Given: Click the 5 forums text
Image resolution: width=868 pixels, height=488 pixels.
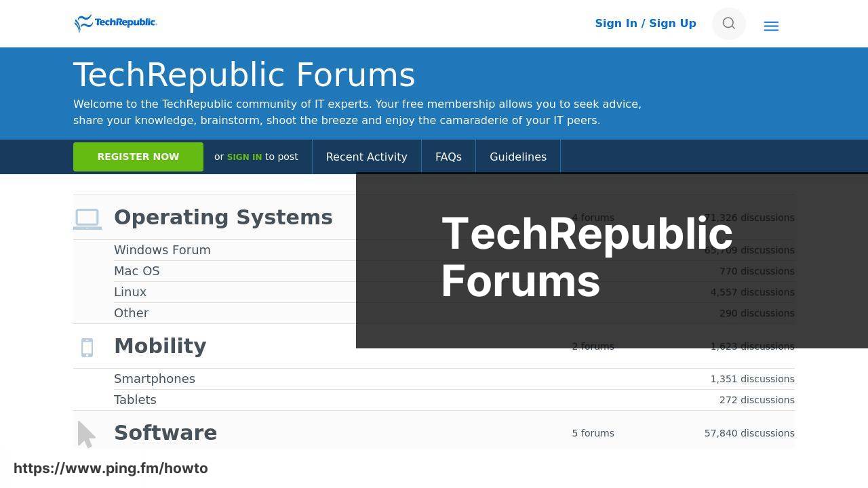Looking at the screenshot, I should coord(593,433).
